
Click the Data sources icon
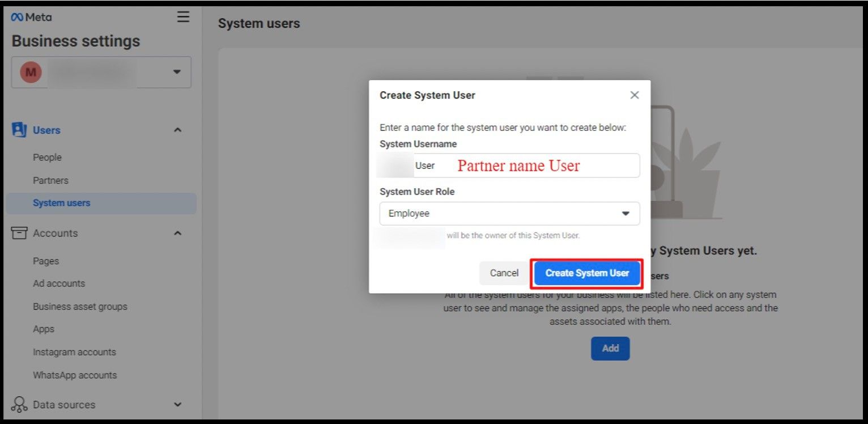tap(19, 404)
